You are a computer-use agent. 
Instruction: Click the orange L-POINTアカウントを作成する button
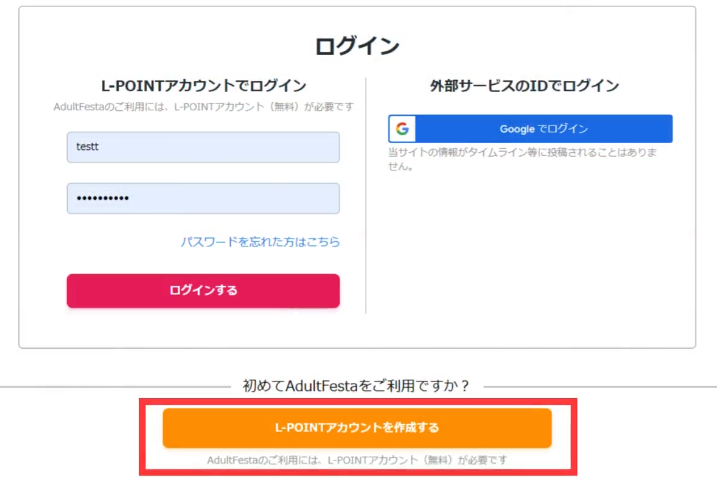pyautogui.click(x=357, y=428)
